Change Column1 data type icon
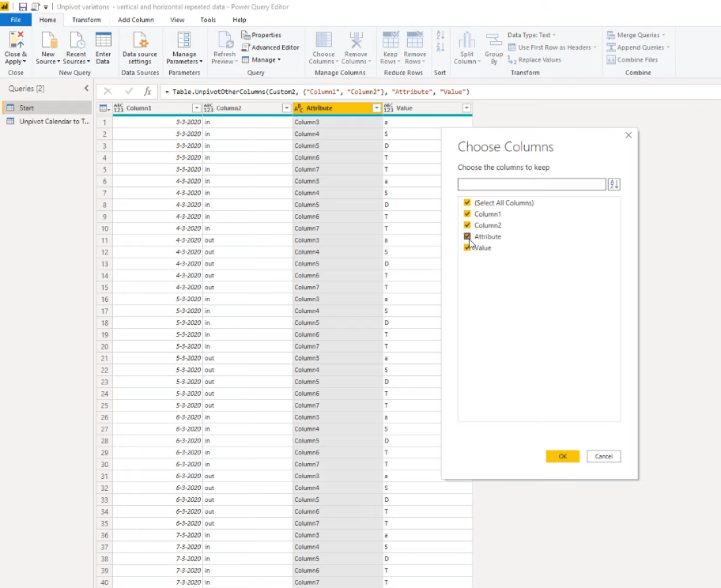 point(119,108)
